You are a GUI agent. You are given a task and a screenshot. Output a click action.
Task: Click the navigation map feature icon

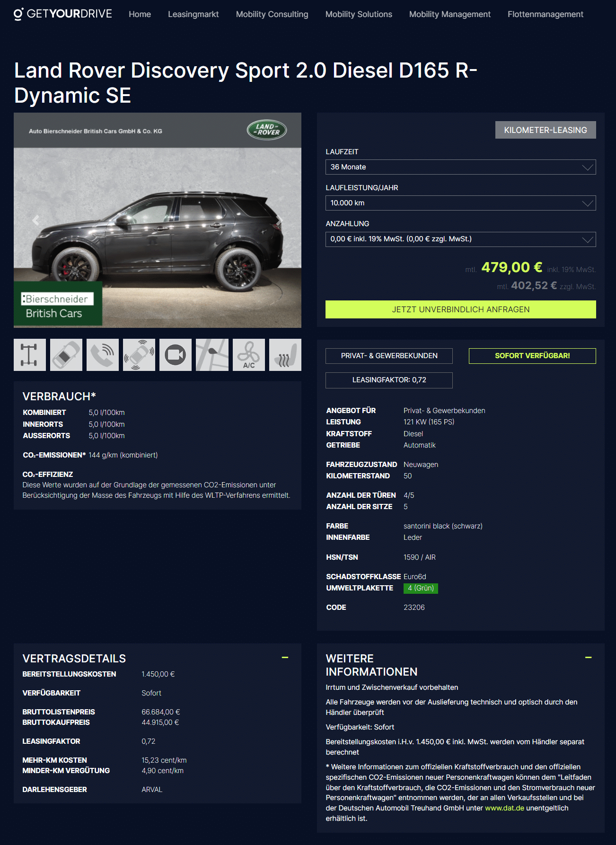(x=212, y=355)
